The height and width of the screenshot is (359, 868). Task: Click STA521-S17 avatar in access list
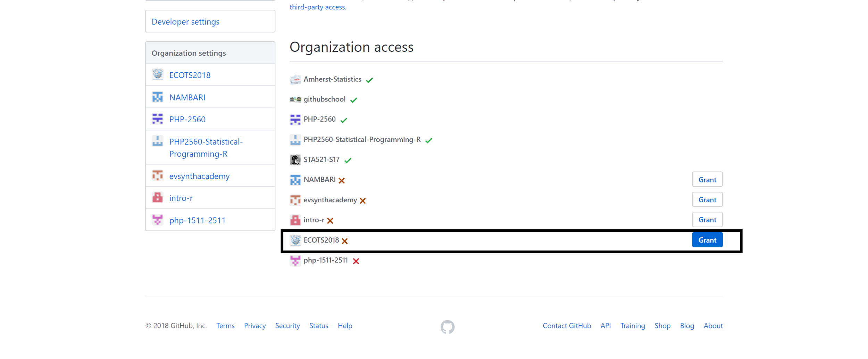click(x=295, y=160)
